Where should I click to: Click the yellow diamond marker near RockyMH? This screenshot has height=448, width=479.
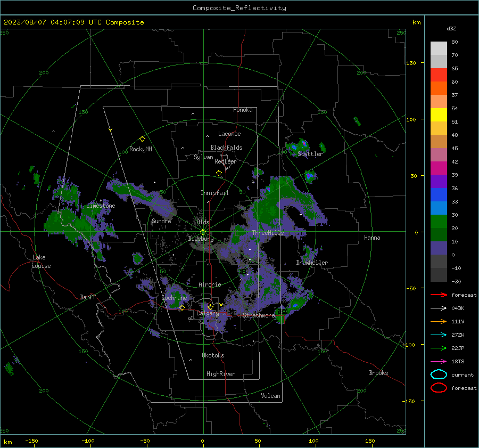tap(142, 139)
